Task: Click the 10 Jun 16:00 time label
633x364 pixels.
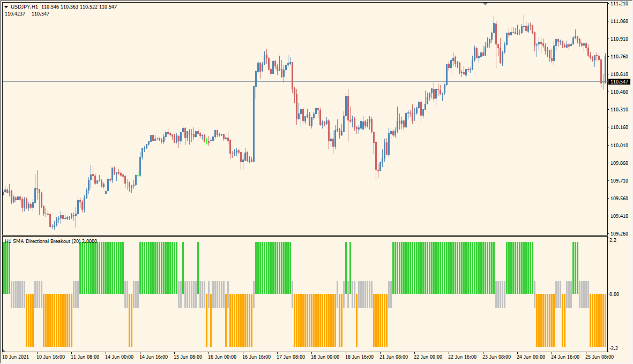Action: [50, 357]
